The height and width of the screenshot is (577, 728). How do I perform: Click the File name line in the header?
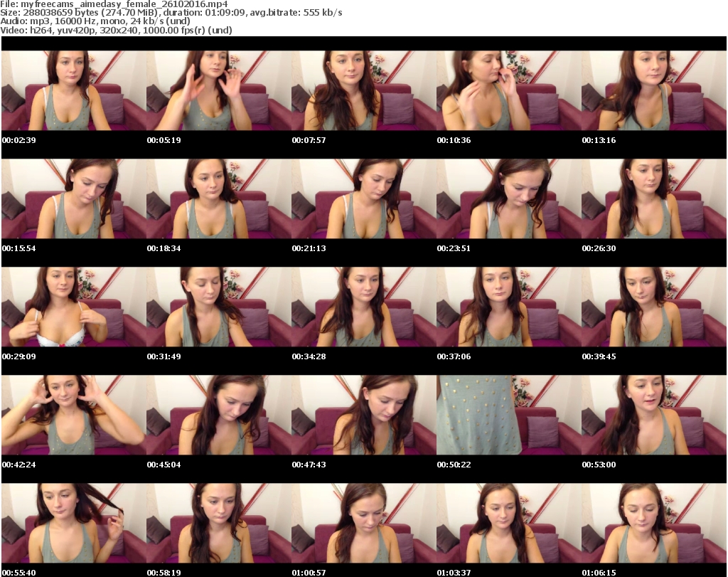click(115, 4)
